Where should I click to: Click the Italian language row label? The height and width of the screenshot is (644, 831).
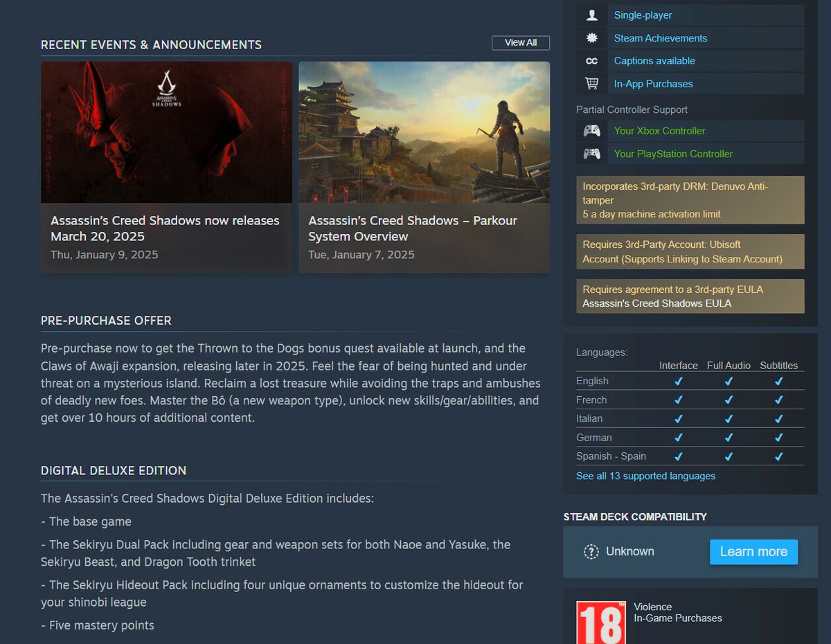(x=589, y=418)
